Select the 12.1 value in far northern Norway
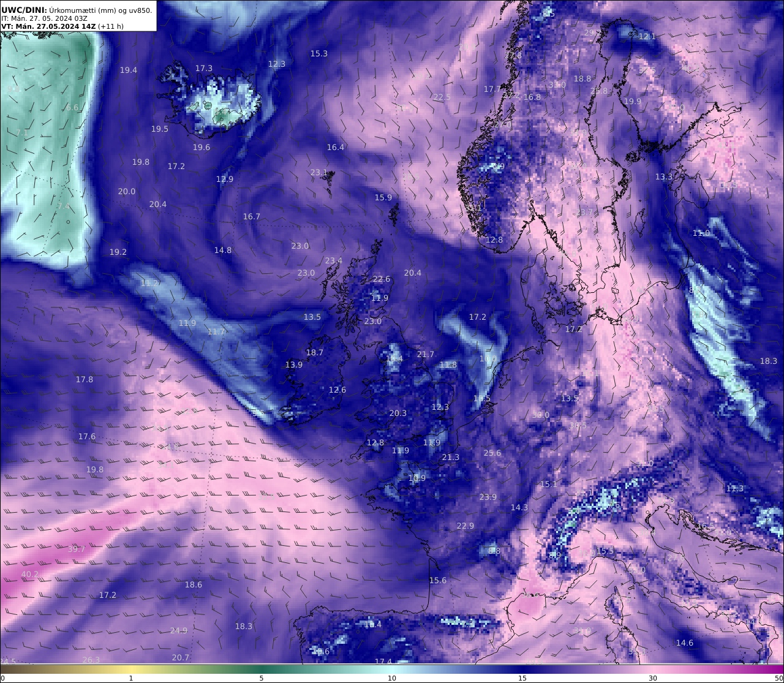 [x=647, y=37]
